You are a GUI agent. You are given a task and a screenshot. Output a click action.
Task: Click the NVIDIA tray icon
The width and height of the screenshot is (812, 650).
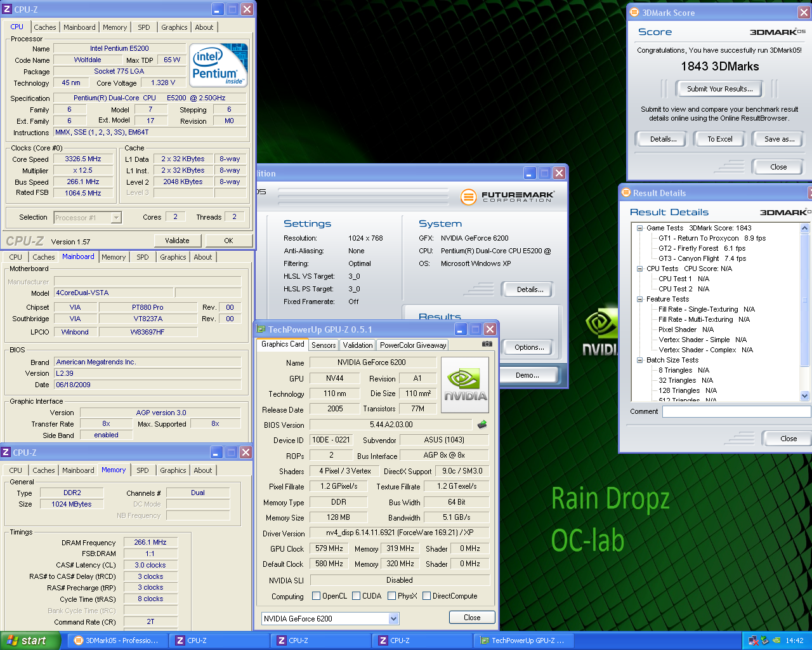[776, 640]
